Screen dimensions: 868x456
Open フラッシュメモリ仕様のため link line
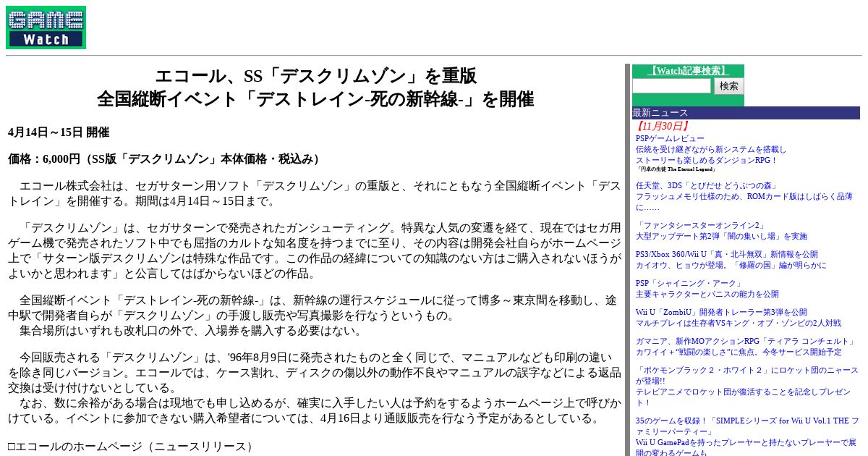pos(744,201)
